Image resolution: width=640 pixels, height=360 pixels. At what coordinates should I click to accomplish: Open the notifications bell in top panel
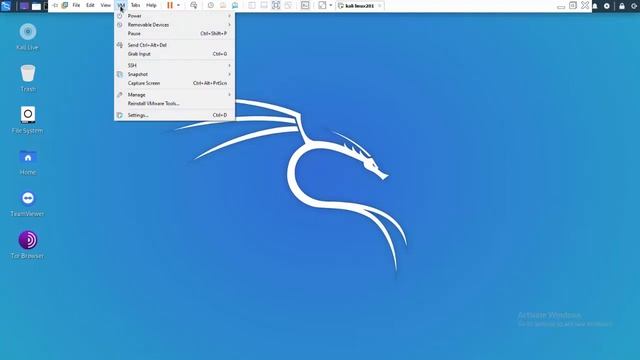[x=595, y=6]
